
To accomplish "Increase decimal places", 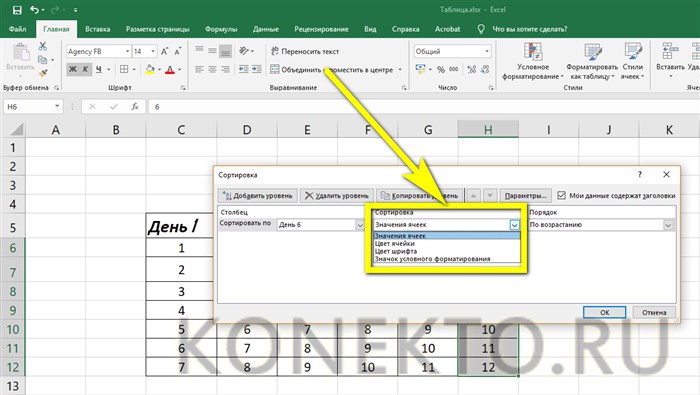I will (x=471, y=70).
